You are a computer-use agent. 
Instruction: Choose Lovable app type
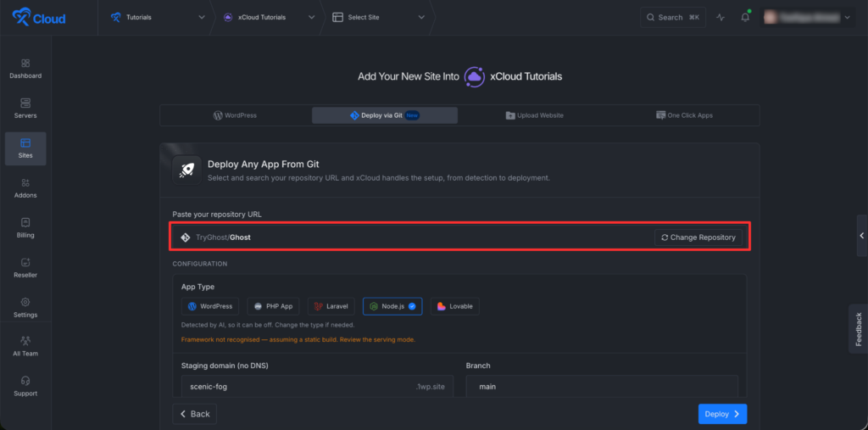[455, 306]
